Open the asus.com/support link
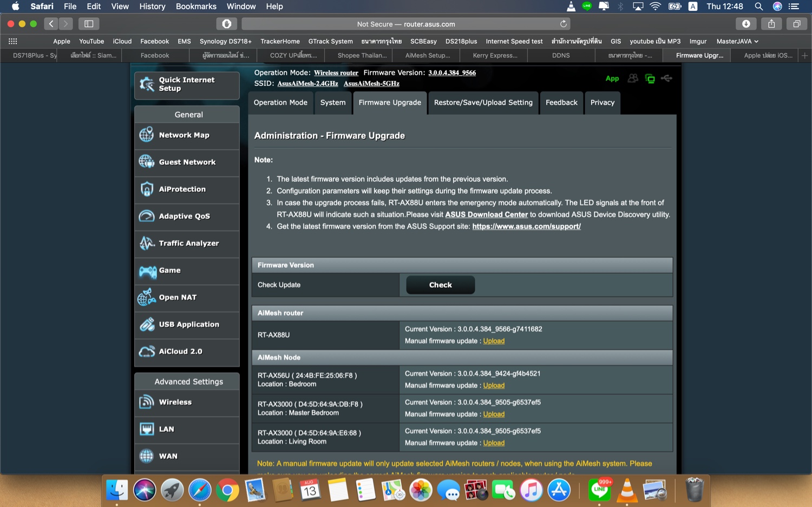Screen dimensions: 812x507 tap(526, 227)
